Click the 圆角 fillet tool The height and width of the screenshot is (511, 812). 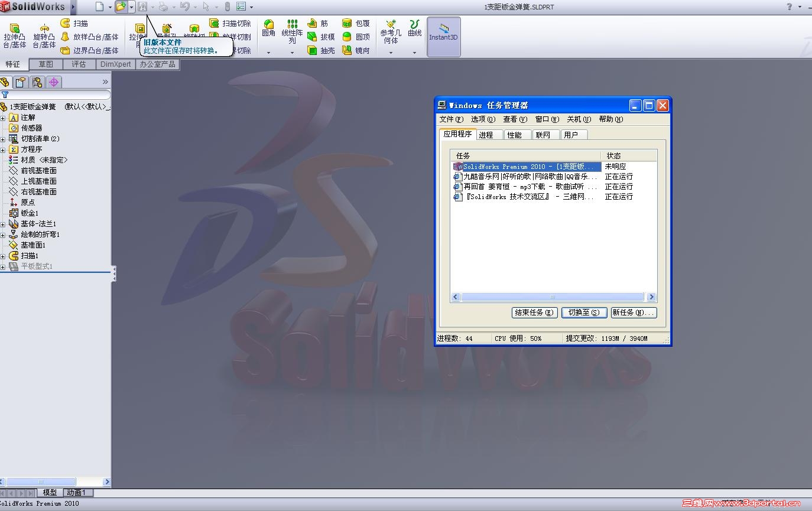[269, 29]
